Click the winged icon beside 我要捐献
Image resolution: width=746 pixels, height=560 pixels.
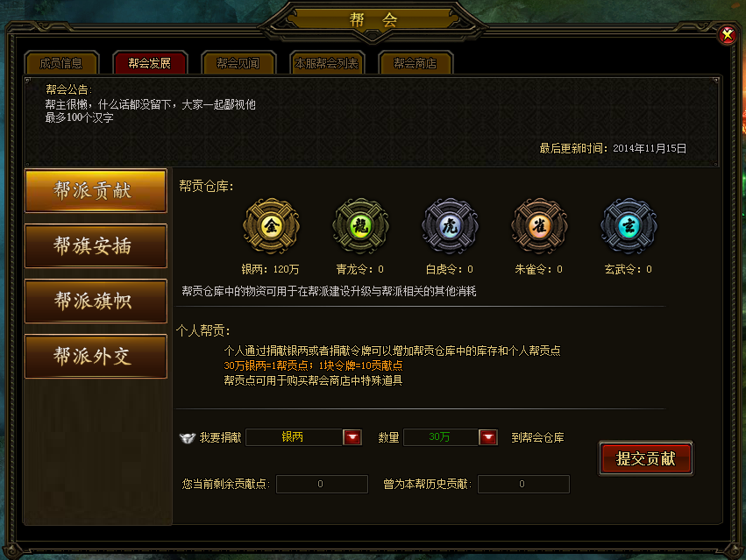[188, 437]
